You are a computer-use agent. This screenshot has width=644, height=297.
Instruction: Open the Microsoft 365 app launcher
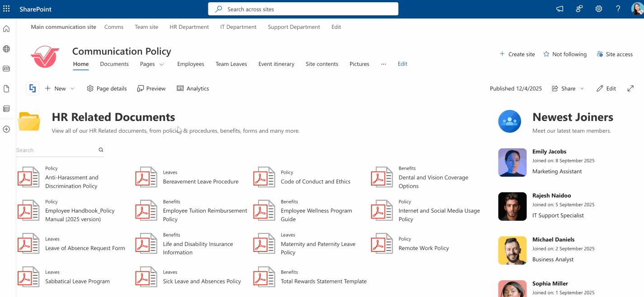pyautogui.click(x=6, y=9)
